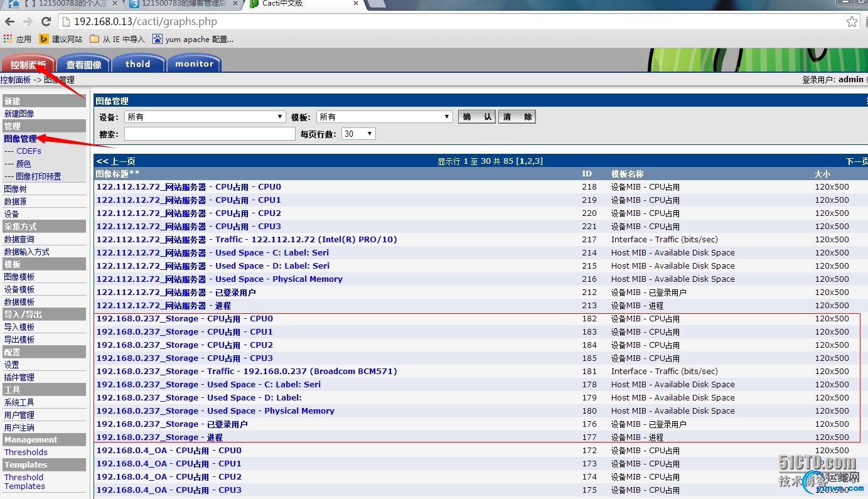Open the yum apache 配置 bookmark
Screen dimensions: 868x499
193,39
